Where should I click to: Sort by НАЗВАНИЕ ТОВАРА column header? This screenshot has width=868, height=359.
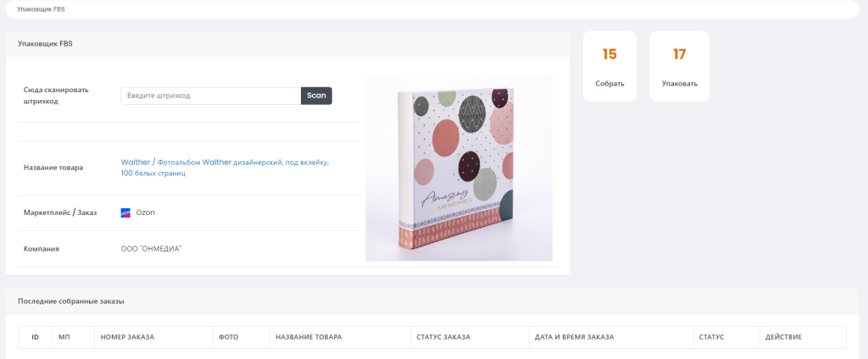tap(309, 338)
